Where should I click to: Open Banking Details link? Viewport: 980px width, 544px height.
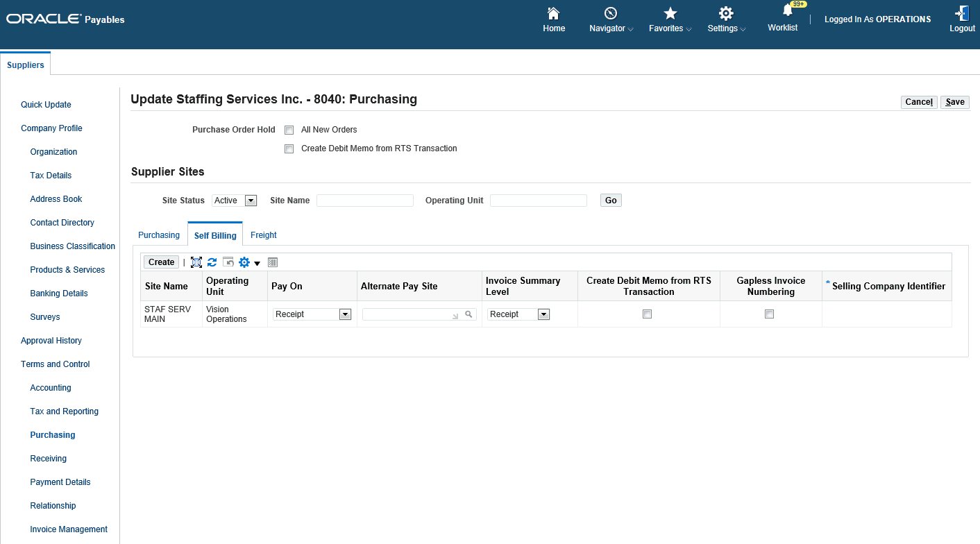click(x=59, y=294)
